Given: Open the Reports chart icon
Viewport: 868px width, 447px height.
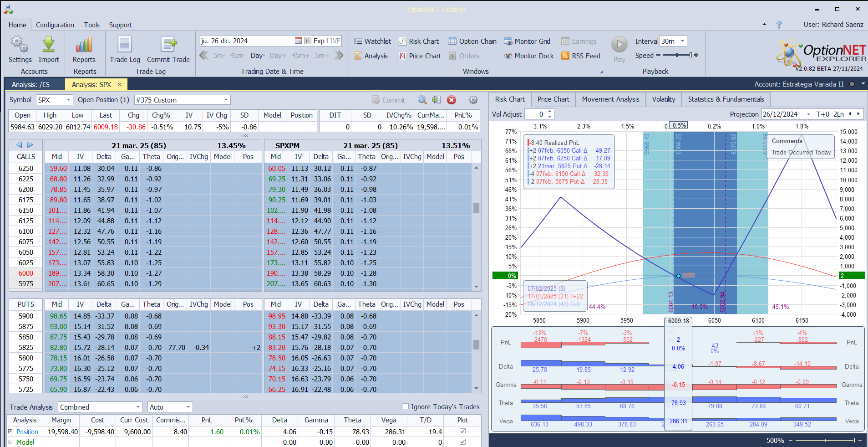Looking at the screenshot, I should [x=84, y=45].
